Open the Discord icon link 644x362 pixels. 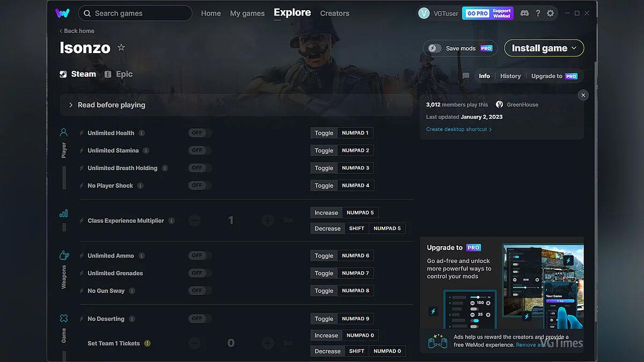point(524,13)
